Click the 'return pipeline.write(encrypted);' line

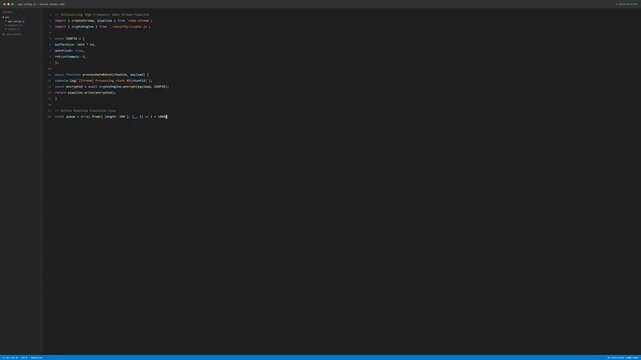(x=85, y=93)
